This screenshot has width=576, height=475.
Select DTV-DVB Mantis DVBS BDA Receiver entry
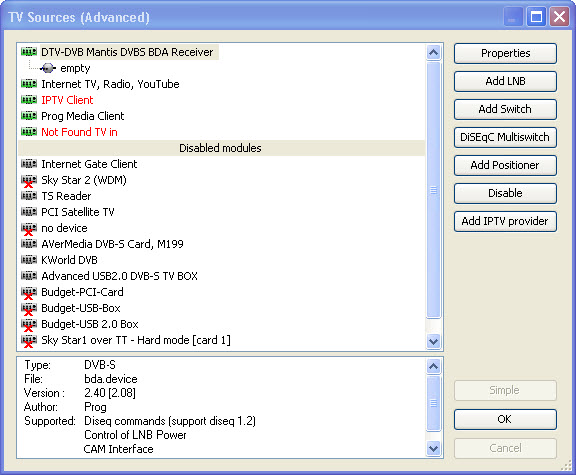pos(127,52)
